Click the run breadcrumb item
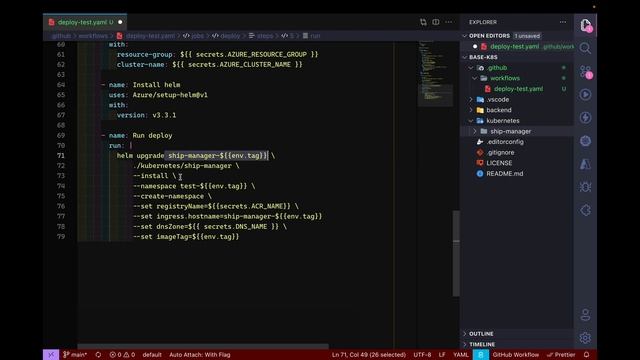640x360 pixels. [x=315, y=36]
